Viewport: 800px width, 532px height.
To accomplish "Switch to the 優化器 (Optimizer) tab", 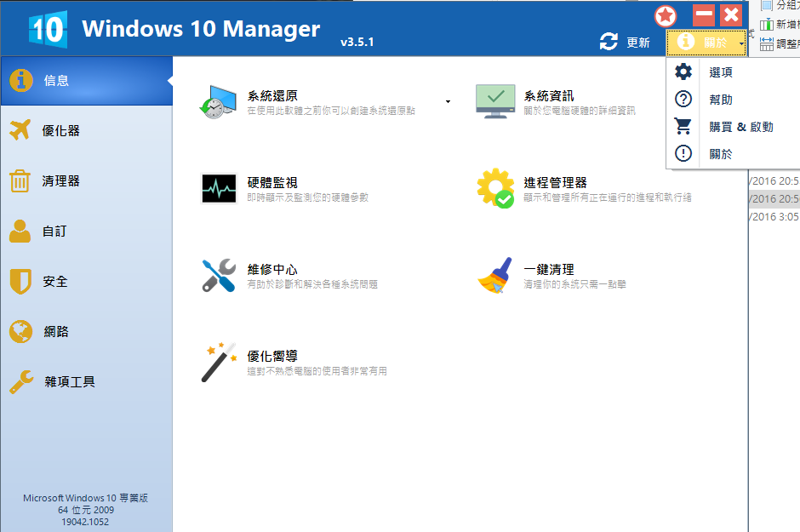I will (61, 131).
